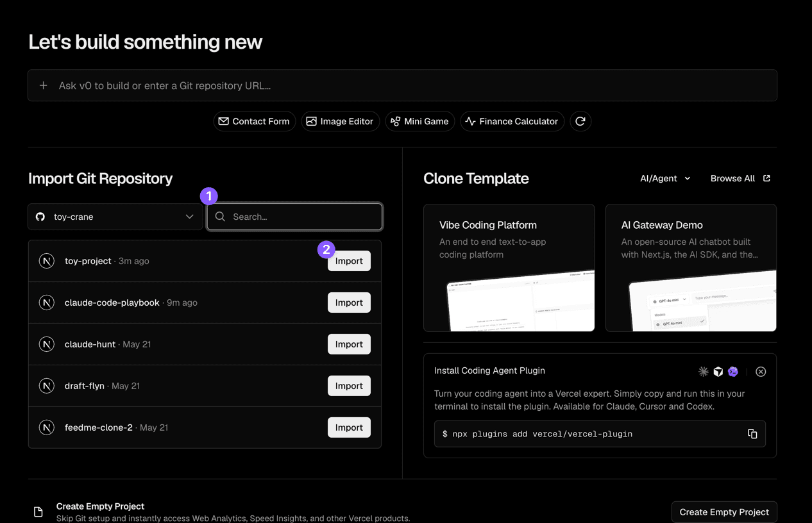Click the Mini Game suggestion text
Image resolution: width=812 pixels, height=523 pixels.
[x=427, y=121]
